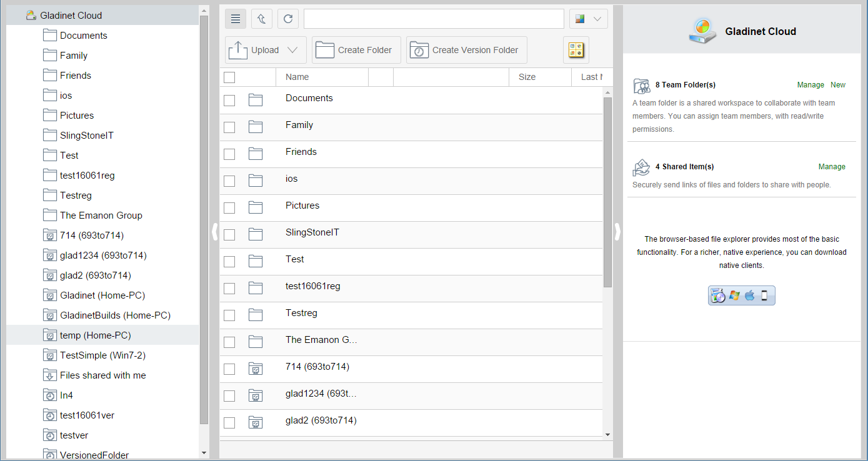Click the file list scroll-down arrow
Viewport: 868px width, 461px height.
607,434
